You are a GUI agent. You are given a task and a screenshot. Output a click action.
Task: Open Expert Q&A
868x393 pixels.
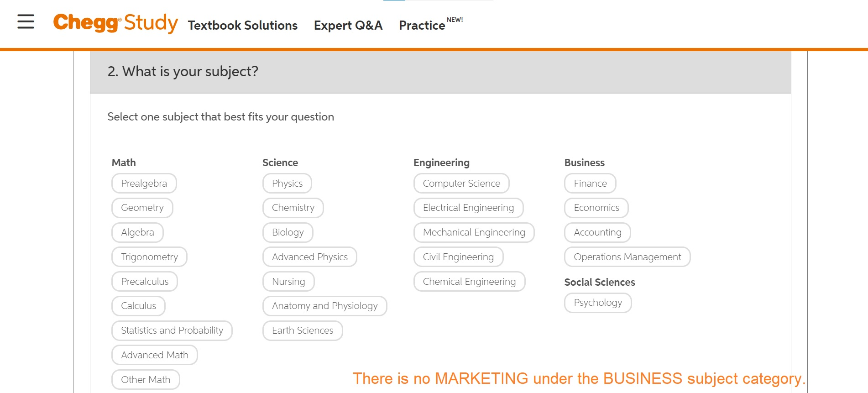point(348,26)
